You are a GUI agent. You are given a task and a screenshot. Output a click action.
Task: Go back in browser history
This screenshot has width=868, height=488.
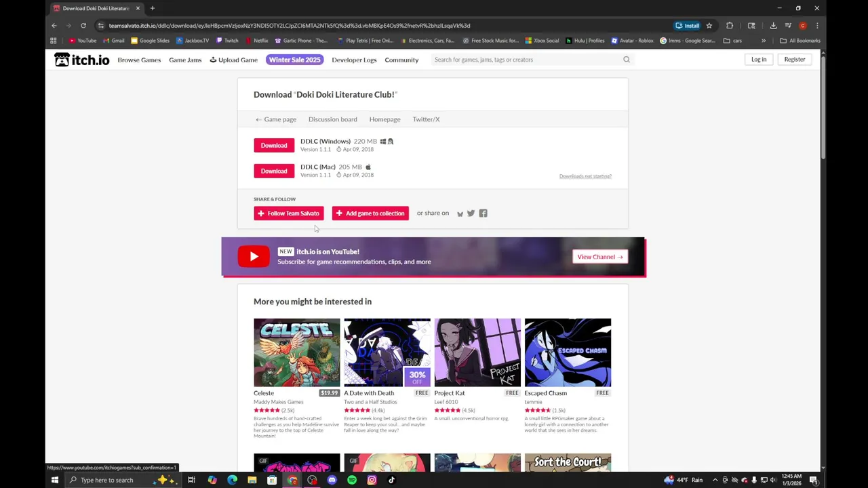54,26
